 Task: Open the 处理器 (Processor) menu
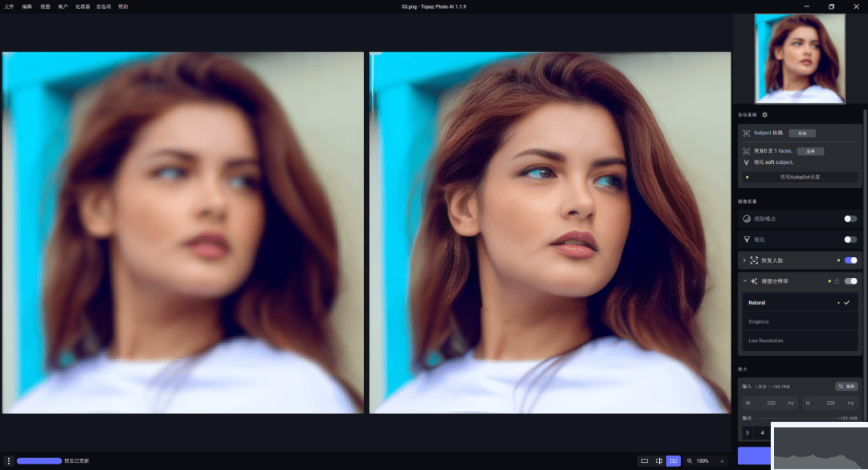83,6
